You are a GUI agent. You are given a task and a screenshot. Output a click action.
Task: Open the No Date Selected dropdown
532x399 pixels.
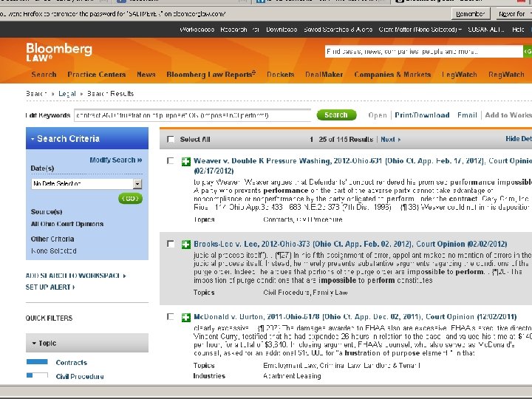[x=86, y=183]
